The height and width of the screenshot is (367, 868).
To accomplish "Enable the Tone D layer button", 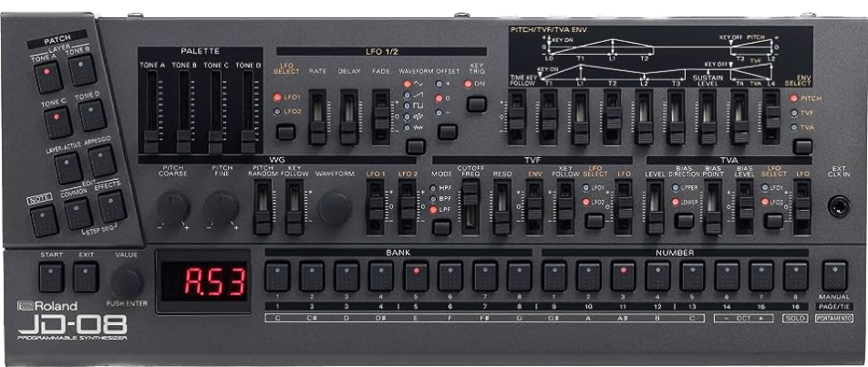I will [92, 115].
